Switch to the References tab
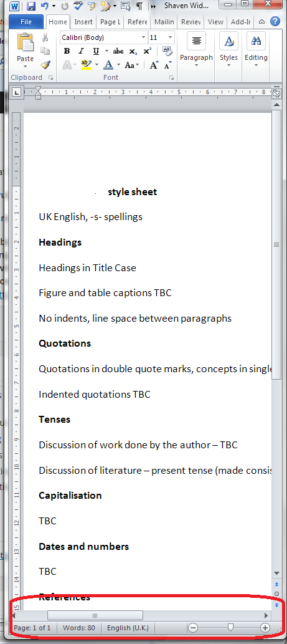 pyautogui.click(x=138, y=22)
